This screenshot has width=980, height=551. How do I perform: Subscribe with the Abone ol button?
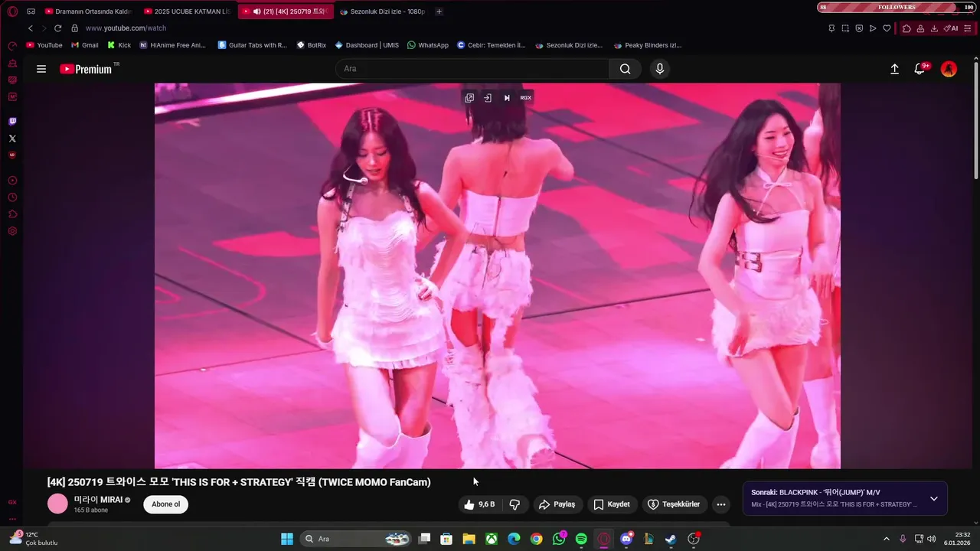coord(166,504)
